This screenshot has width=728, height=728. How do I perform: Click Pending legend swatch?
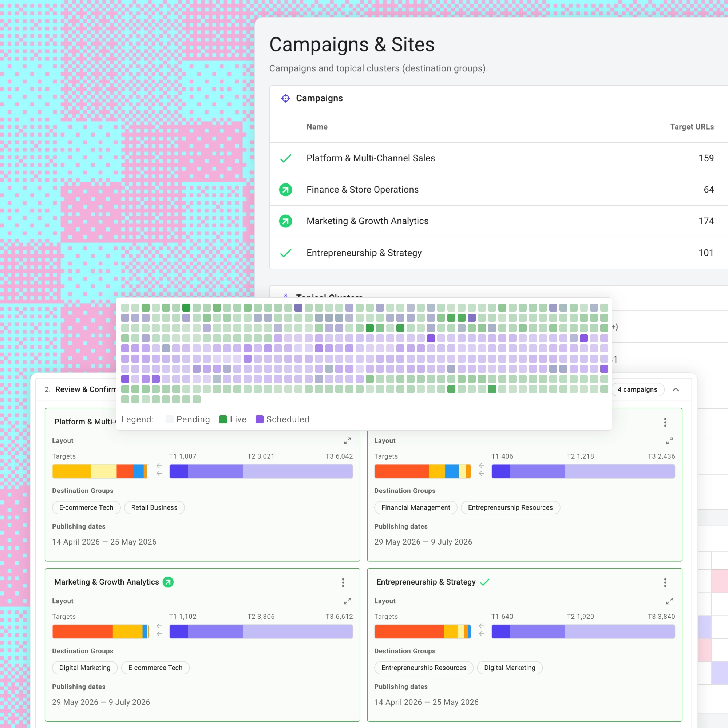170,419
